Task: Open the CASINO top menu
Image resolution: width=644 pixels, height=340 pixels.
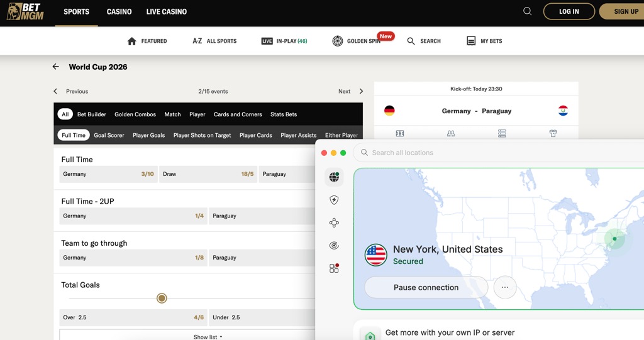Action: click(119, 11)
